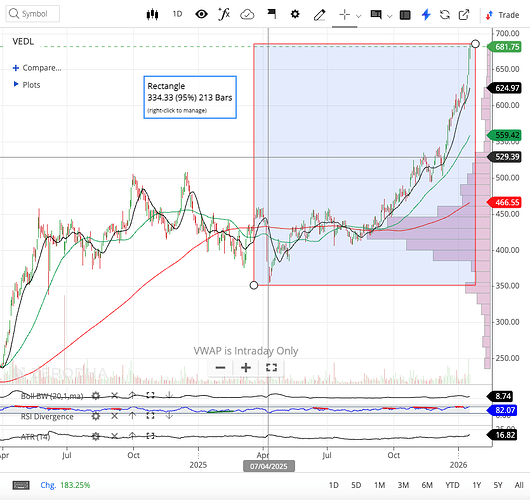Select the crosshair cursor tool

tap(344, 15)
